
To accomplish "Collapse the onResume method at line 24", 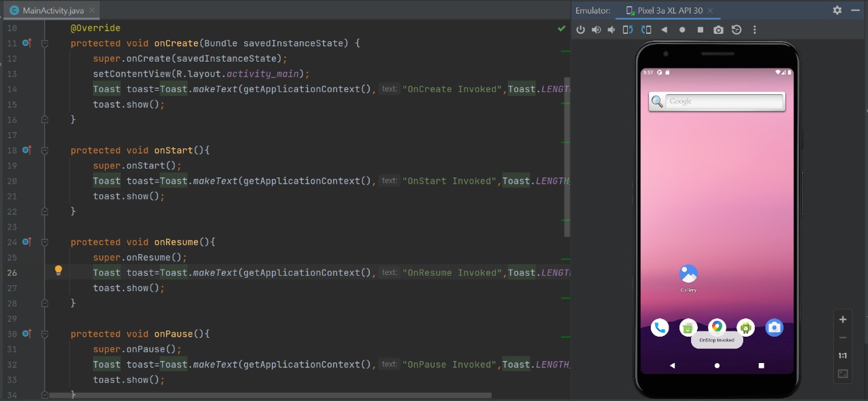I will click(x=45, y=242).
